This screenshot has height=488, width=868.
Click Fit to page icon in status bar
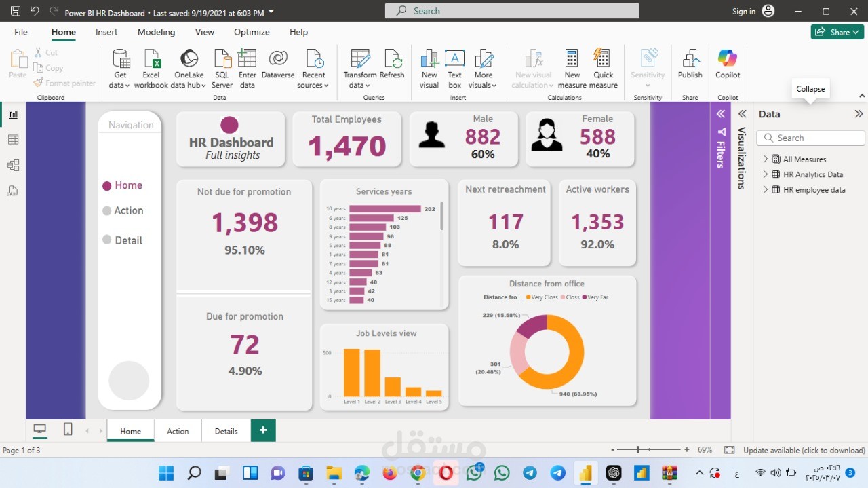click(x=729, y=450)
